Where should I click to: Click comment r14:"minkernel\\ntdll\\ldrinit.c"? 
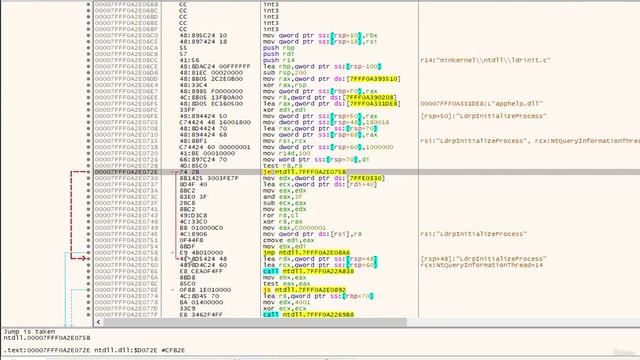point(485,60)
